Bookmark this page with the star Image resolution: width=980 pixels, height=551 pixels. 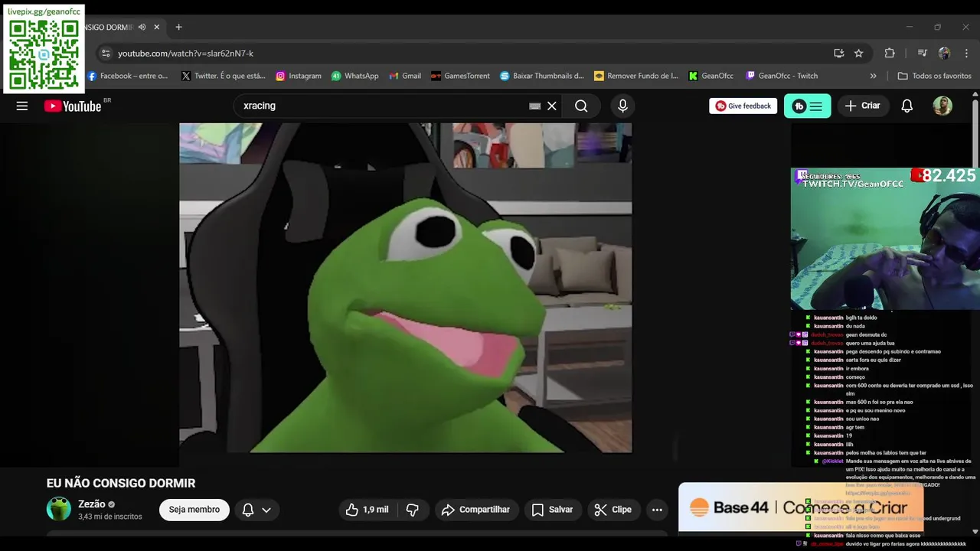click(x=859, y=53)
